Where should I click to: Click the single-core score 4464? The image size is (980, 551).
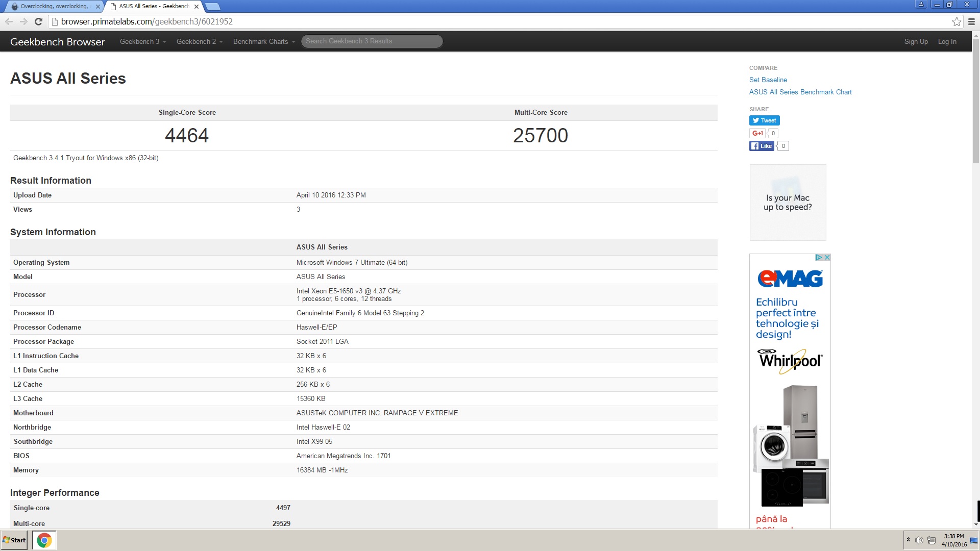pyautogui.click(x=187, y=135)
